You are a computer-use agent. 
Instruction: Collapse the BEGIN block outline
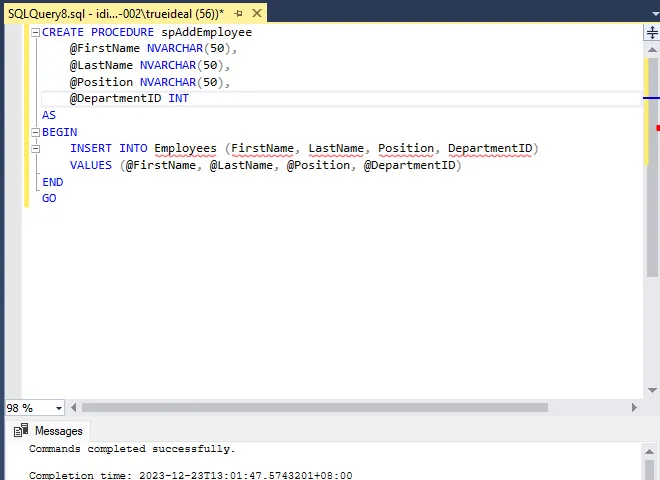pos(36,132)
